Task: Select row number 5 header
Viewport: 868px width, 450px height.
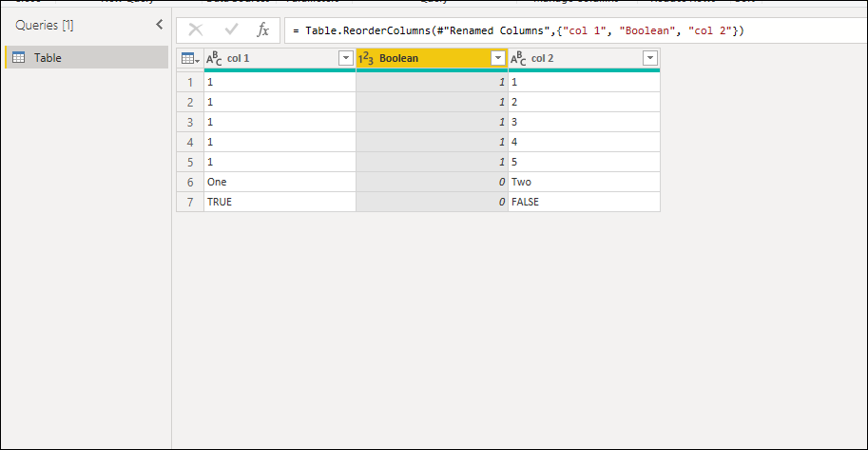Action: [190, 162]
